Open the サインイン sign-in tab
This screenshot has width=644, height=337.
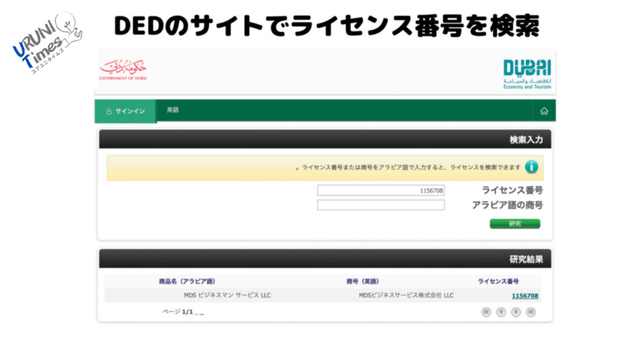(x=125, y=111)
